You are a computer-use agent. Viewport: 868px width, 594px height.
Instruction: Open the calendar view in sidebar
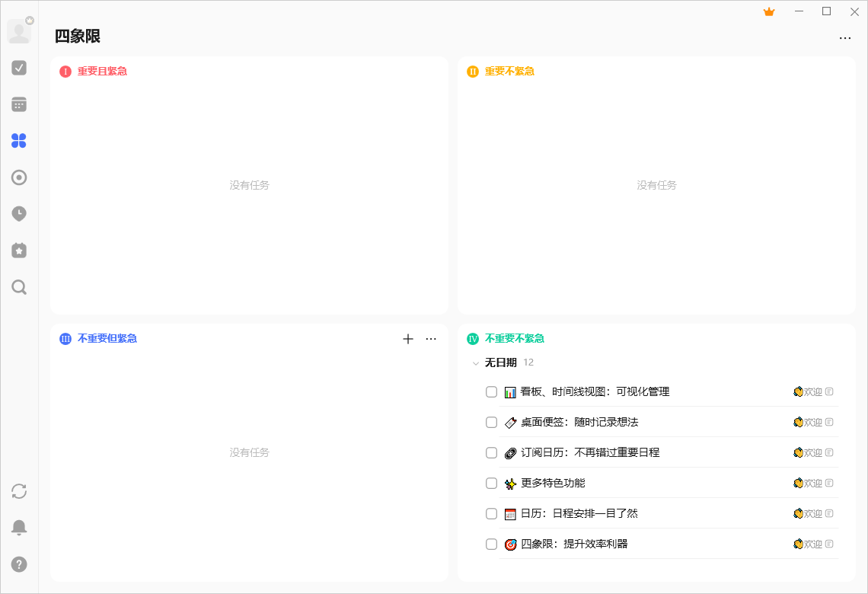click(19, 104)
